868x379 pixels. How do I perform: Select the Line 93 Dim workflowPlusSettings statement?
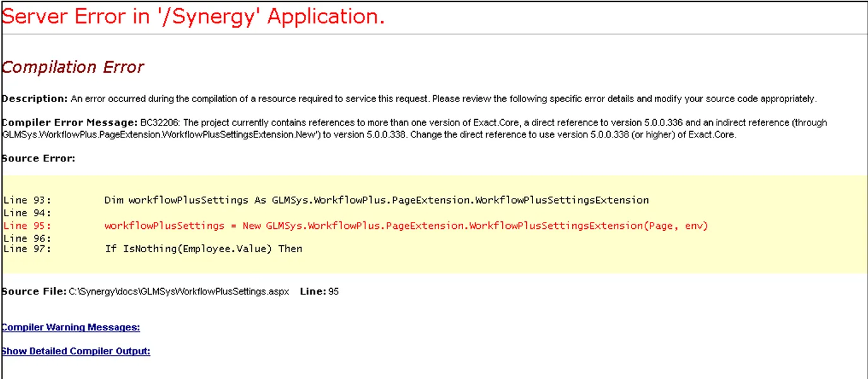(x=376, y=200)
